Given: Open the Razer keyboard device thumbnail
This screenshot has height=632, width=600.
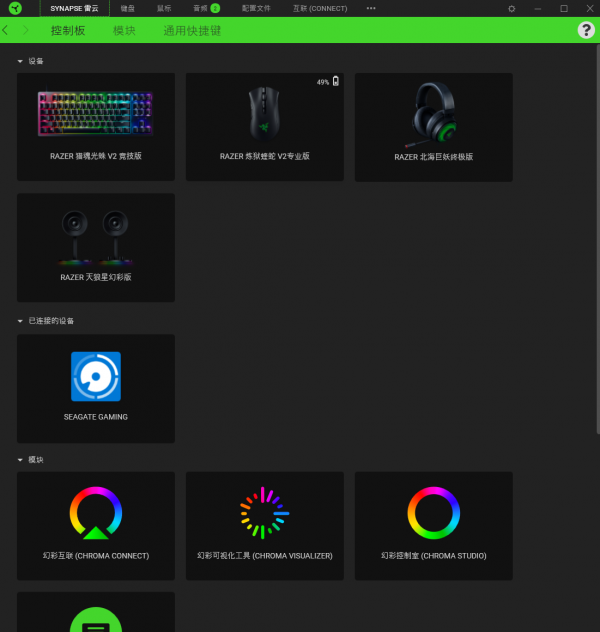Looking at the screenshot, I should click(96, 115).
